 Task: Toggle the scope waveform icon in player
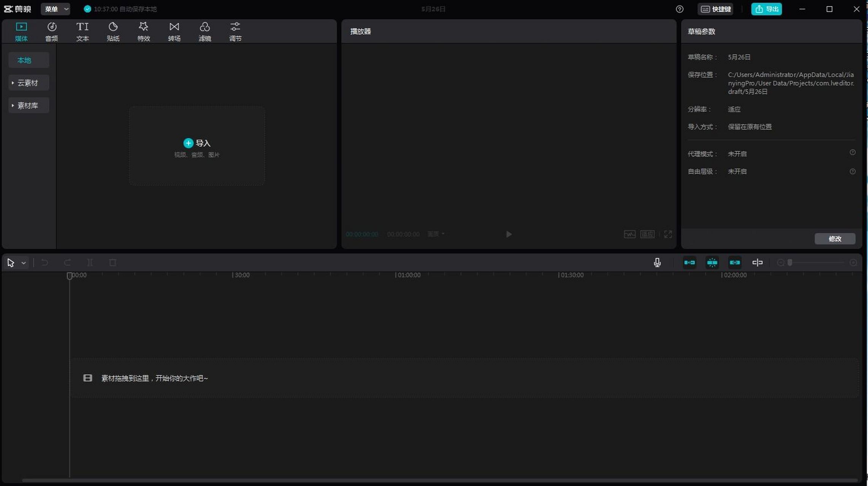[x=630, y=234]
